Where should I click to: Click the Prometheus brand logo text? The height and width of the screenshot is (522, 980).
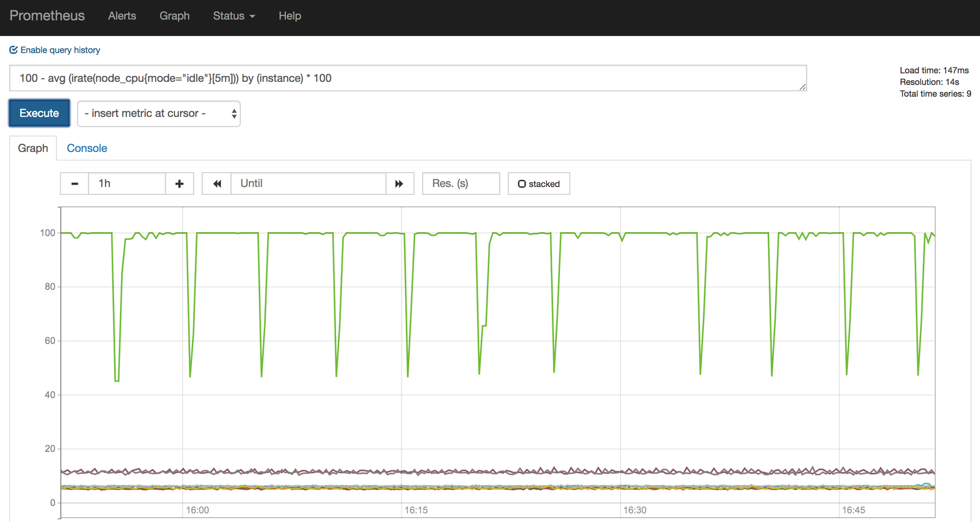[x=47, y=16]
